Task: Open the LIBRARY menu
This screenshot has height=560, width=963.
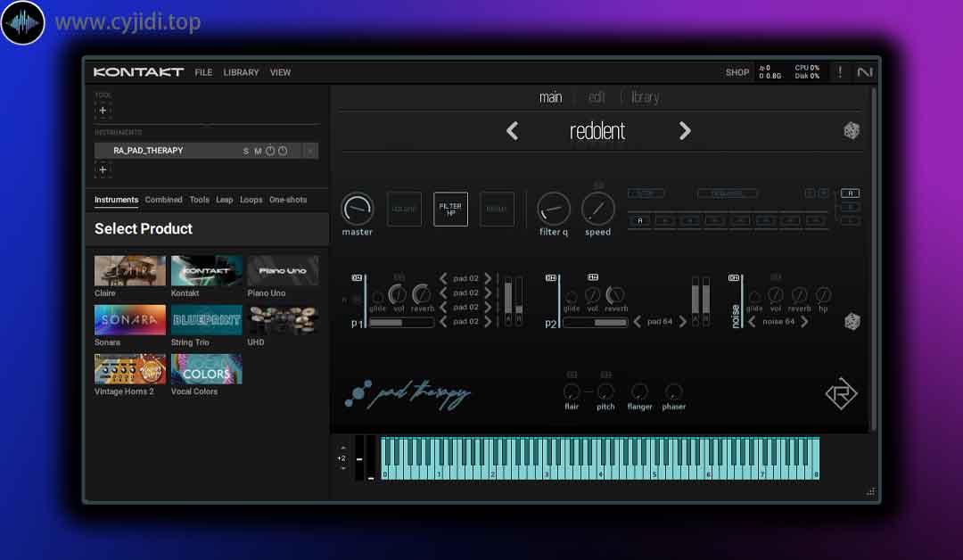Action: click(241, 72)
